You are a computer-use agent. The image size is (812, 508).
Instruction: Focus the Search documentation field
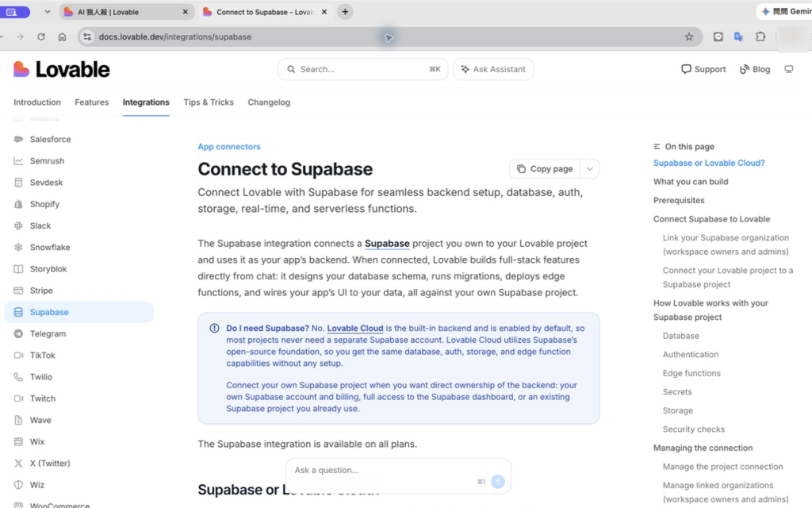(x=362, y=69)
